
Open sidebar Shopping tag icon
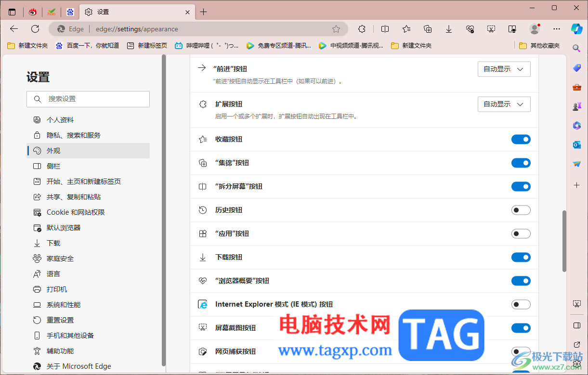coord(576,68)
